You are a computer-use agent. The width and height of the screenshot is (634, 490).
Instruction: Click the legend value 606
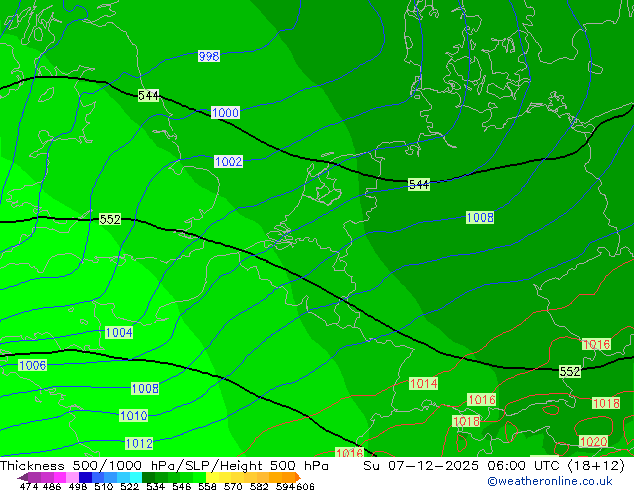[x=305, y=486]
